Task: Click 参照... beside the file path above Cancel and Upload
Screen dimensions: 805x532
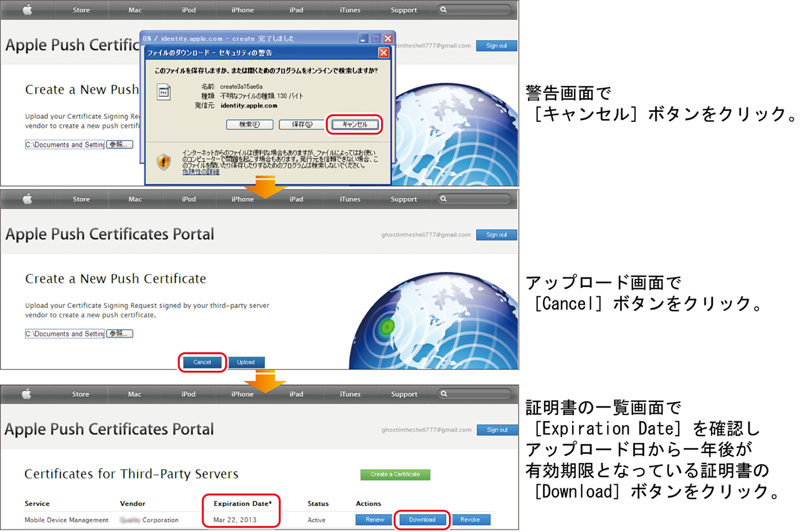Action: tap(120, 334)
